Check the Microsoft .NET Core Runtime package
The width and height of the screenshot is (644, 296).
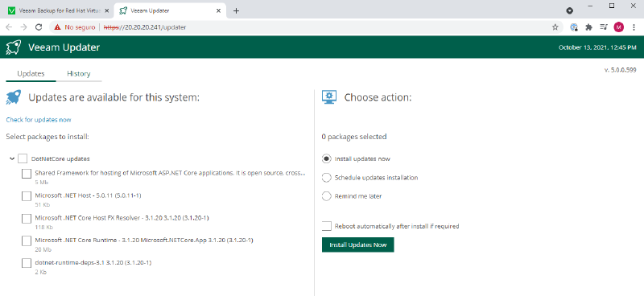pos(27,240)
